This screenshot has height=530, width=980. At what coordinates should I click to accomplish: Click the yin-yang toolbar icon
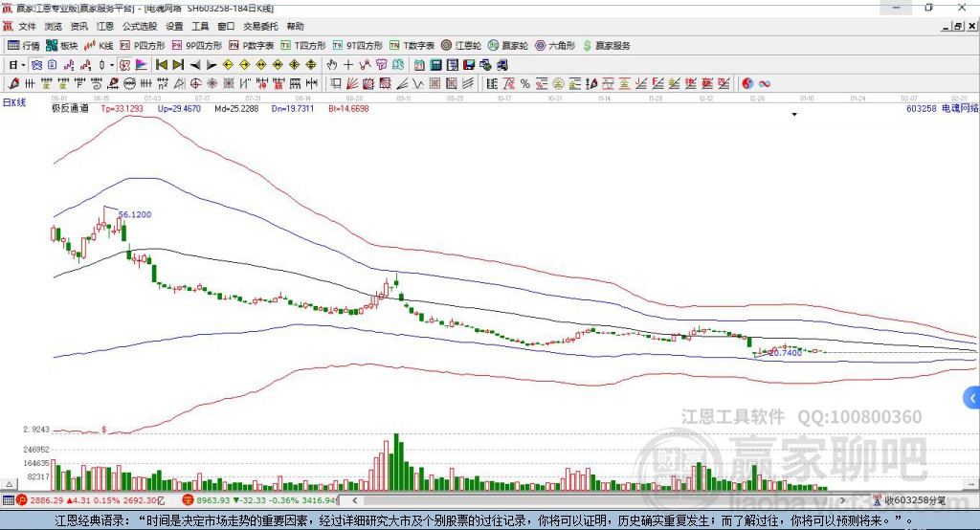point(747,84)
